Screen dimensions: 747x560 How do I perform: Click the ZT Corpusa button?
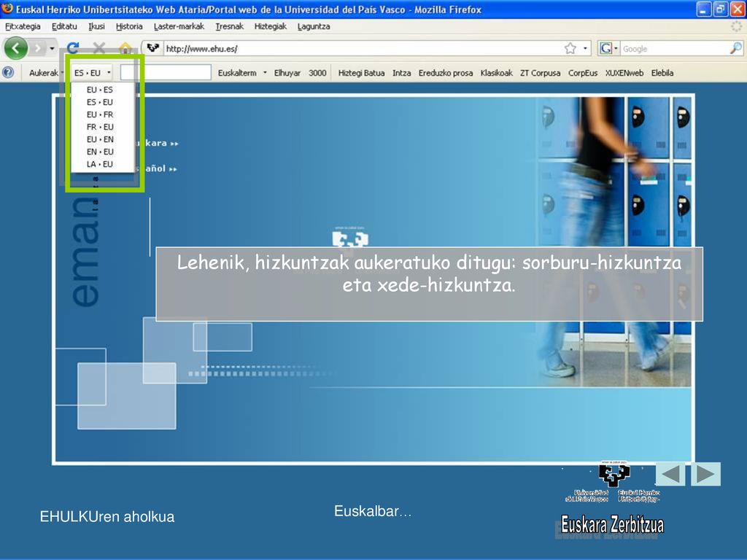[x=541, y=73]
